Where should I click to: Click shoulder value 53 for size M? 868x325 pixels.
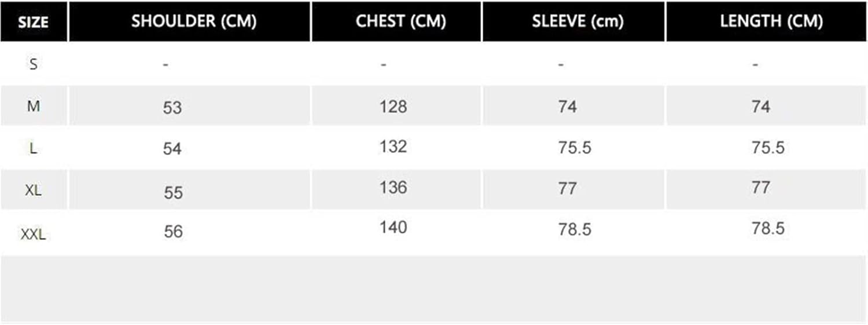(x=172, y=108)
